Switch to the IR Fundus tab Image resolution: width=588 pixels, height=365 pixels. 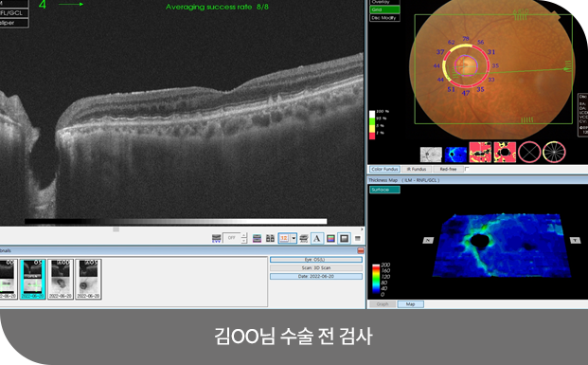[x=417, y=169]
